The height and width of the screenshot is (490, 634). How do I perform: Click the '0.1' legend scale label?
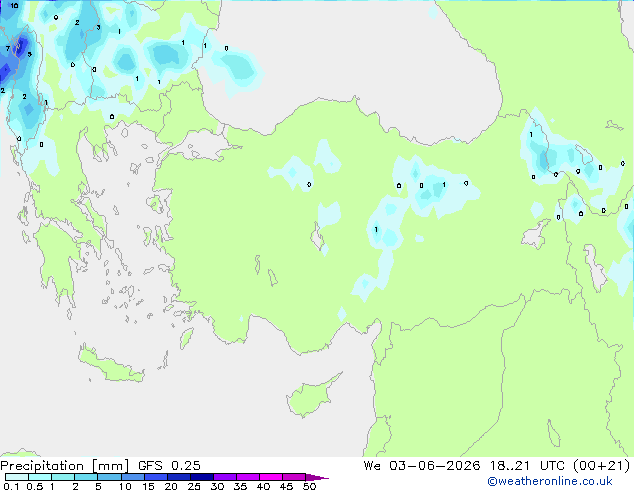tap(11, 486)
